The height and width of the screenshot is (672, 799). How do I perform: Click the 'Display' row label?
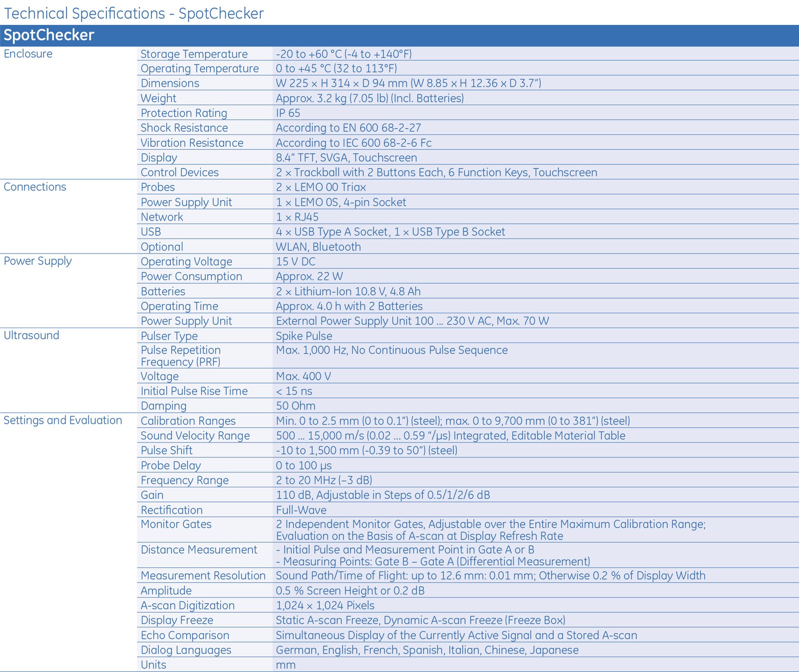pos(159,158)
